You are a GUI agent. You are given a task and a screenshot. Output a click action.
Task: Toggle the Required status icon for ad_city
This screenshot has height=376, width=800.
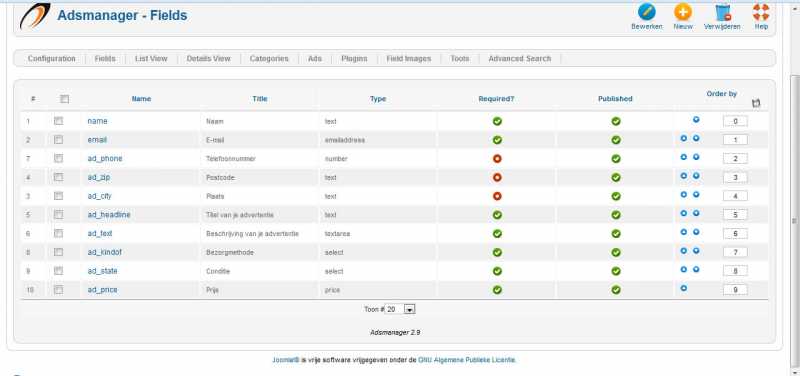tap(497, 196)
